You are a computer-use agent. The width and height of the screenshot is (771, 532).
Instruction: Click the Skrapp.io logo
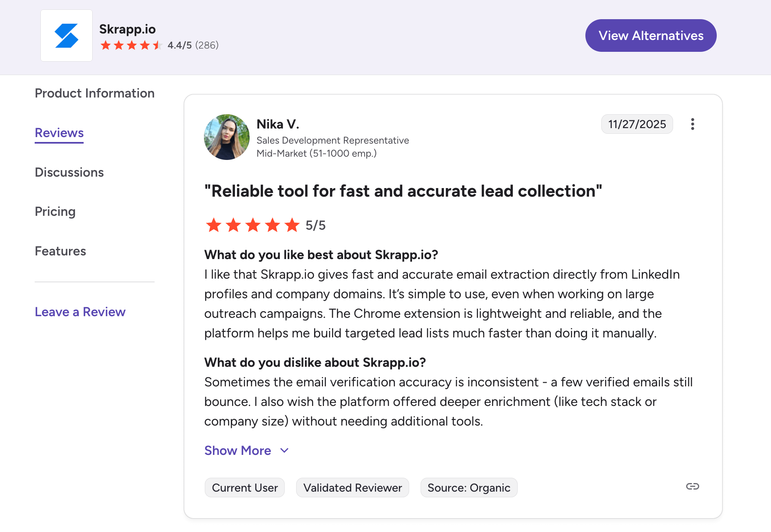click(66, 35)
